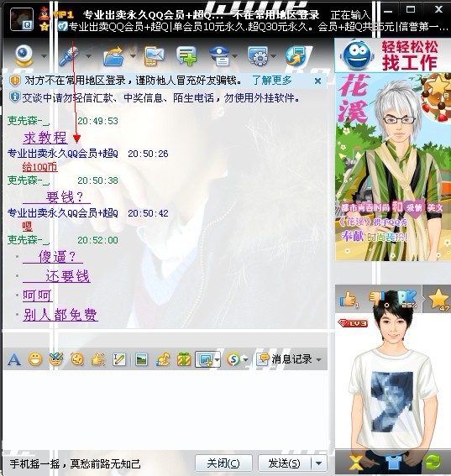Viewport: 451px width, 476px height.
Task: Open the blue T-shirt wardrobe icon
Action: coord(394,463)
